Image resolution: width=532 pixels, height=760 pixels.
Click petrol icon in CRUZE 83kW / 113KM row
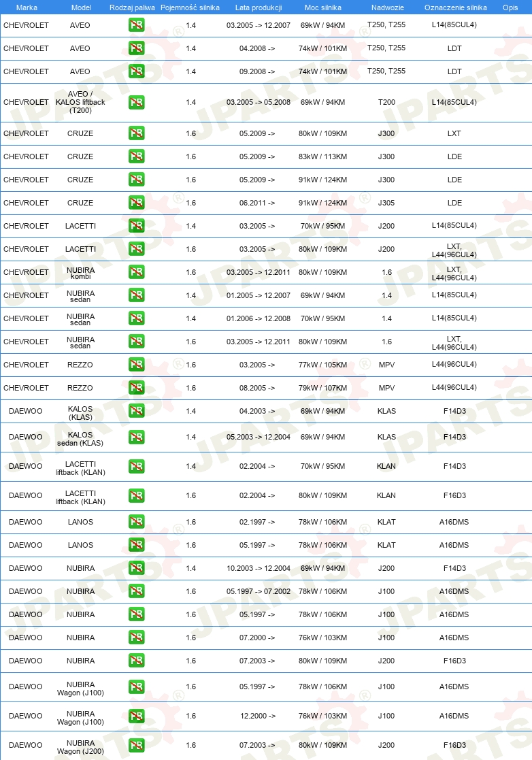(x=137, y=156)
